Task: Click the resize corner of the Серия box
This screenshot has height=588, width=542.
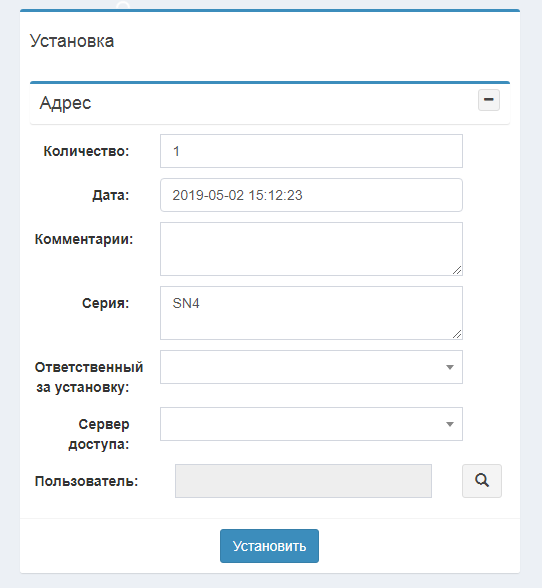Action: click(x=457, y=334)
